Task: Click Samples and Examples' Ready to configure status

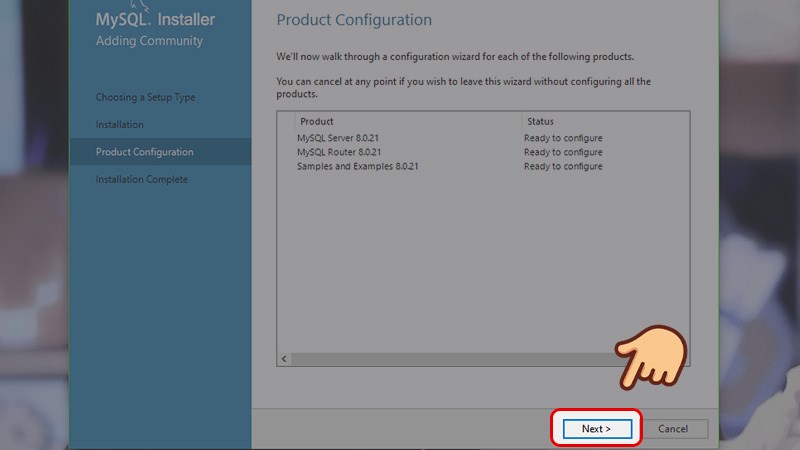Action: (563, 166)
